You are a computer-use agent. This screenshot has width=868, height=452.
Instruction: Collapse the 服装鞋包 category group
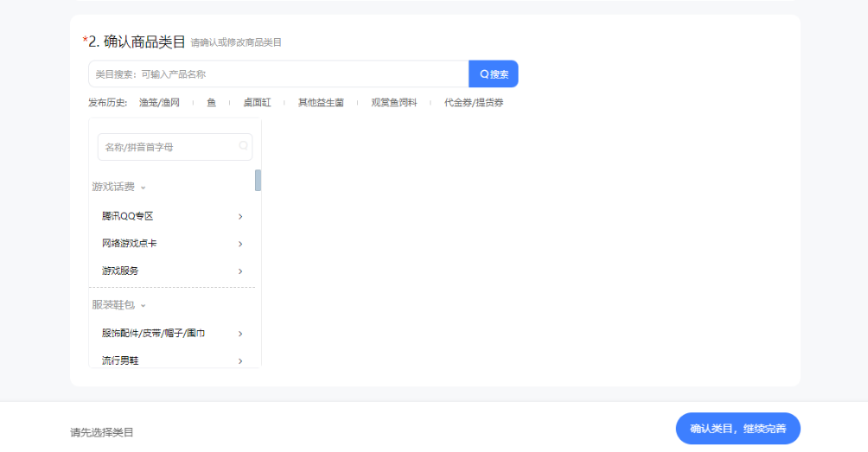[144, 305]
